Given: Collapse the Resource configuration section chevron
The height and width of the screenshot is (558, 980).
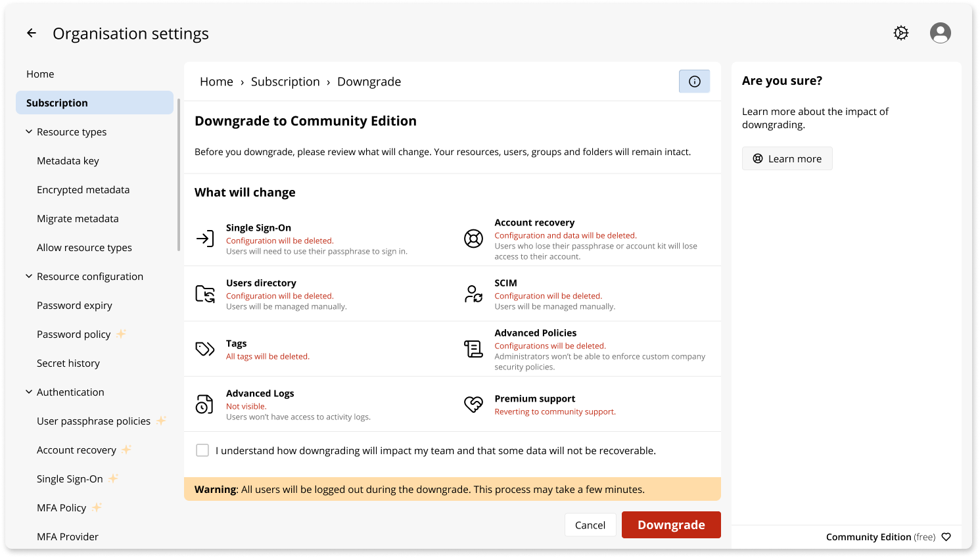Looking at the screenshot, I should click(29, 276).
